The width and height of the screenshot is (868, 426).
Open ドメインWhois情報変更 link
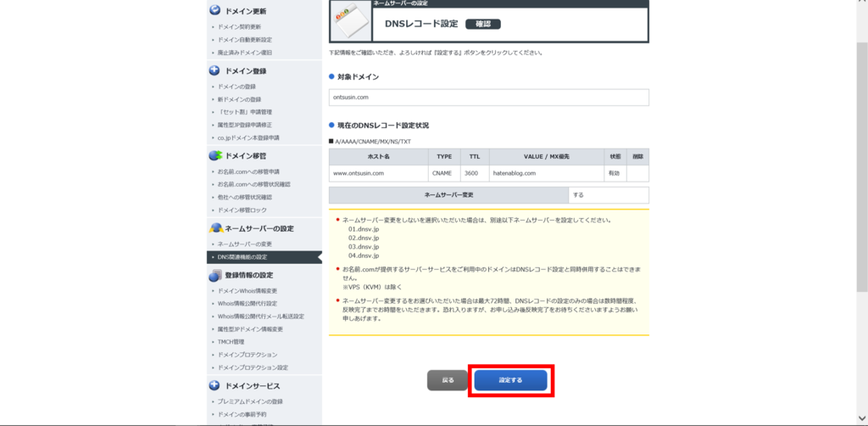(x=248, y=291)
